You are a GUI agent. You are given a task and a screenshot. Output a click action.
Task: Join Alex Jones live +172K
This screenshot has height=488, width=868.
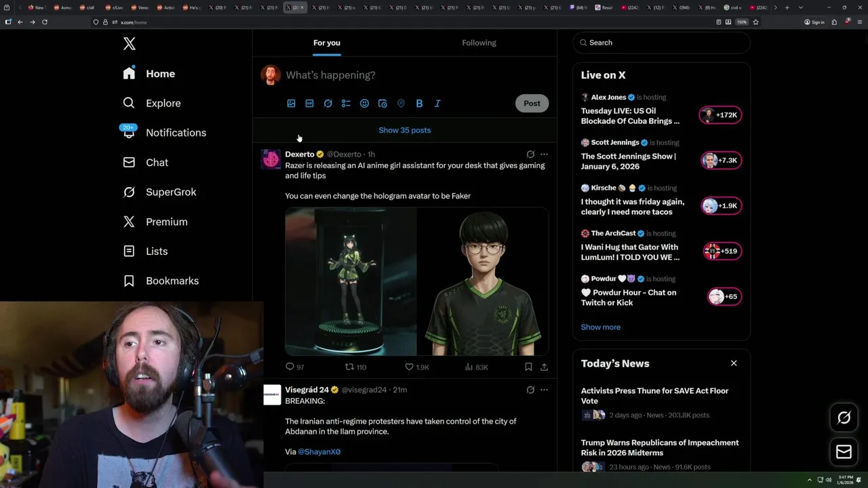coord(720,115)
